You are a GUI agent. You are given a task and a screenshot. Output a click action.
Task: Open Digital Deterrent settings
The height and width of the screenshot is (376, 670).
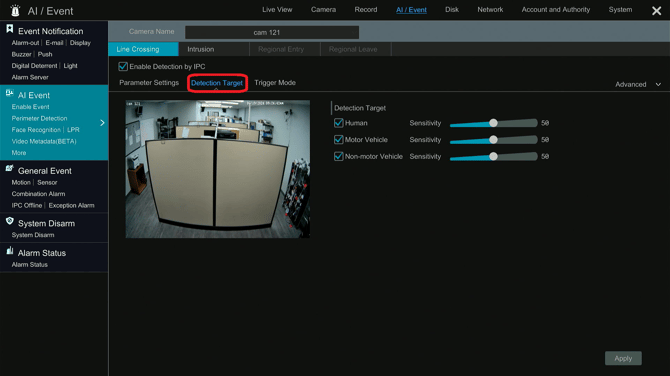[34, 66]
